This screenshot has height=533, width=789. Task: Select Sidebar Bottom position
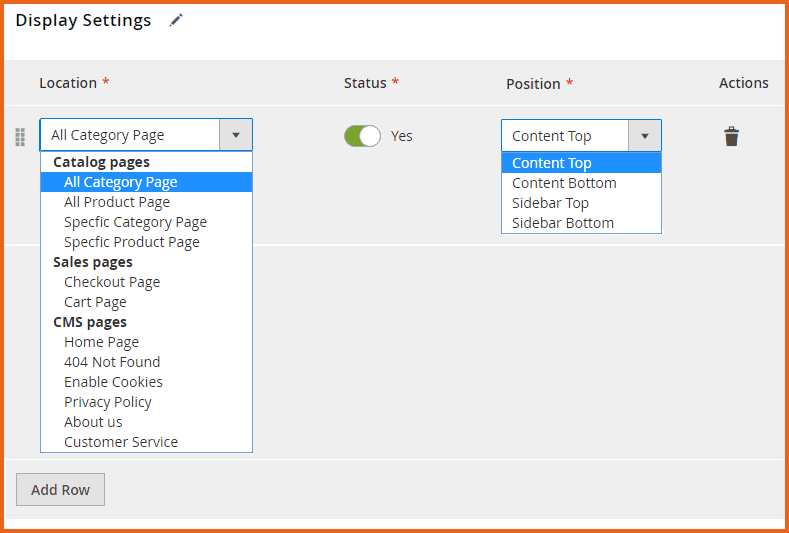563,223
